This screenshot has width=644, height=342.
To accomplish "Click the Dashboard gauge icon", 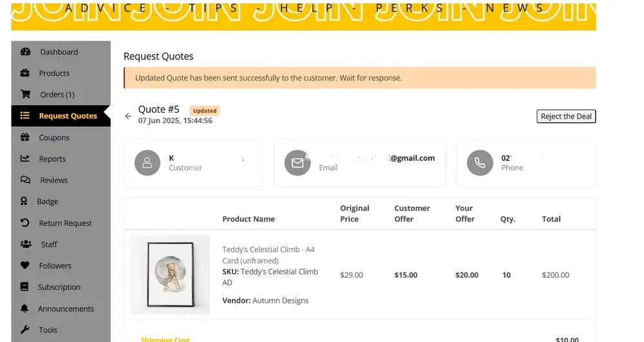I will tap(26, 52).
